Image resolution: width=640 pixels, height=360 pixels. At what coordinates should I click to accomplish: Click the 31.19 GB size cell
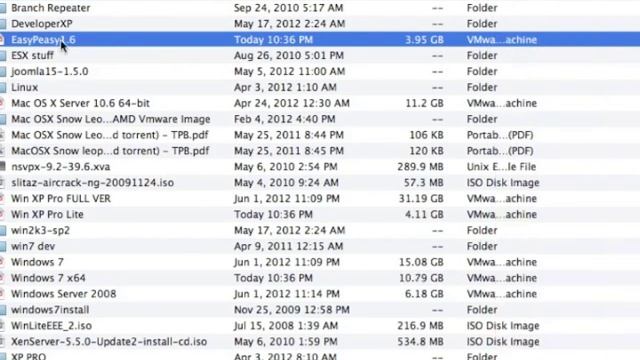click(421, 199)
